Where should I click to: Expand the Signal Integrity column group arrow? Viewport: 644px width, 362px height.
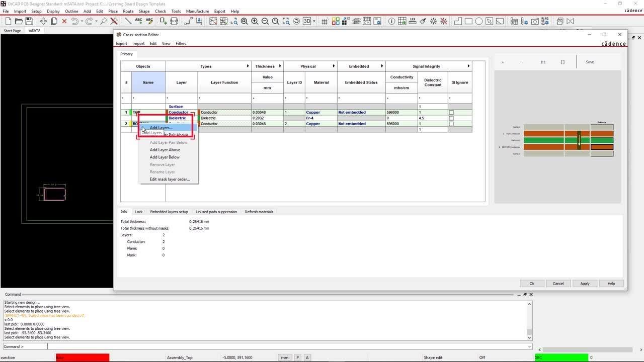468,66
